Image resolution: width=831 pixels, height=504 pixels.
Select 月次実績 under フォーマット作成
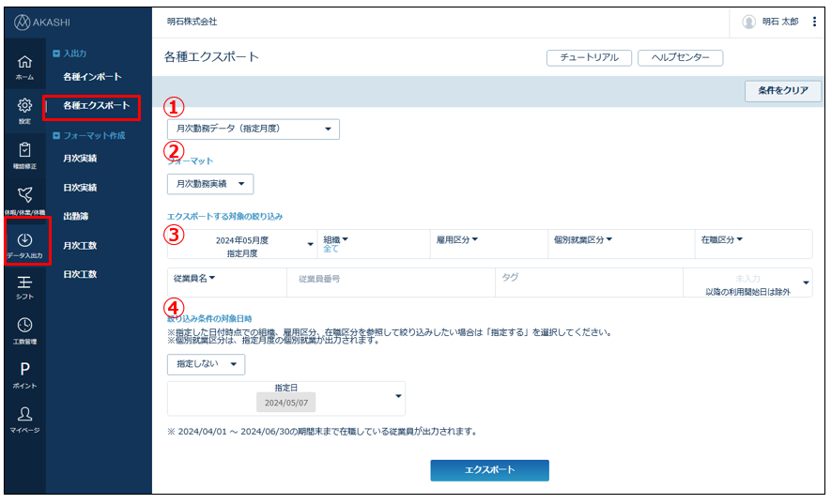(80, 159)
